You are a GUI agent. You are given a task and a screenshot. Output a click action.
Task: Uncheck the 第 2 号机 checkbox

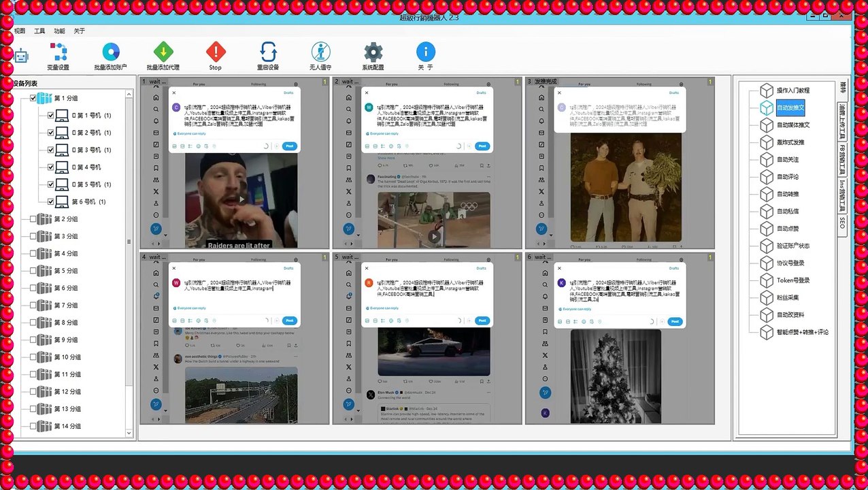pyautogui.click(x=50, y=133)
